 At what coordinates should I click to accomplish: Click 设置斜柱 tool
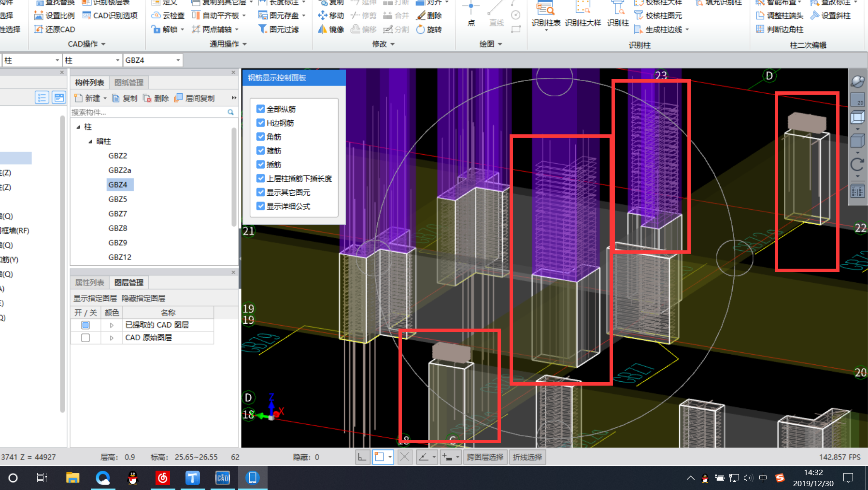tap(830, 15)
